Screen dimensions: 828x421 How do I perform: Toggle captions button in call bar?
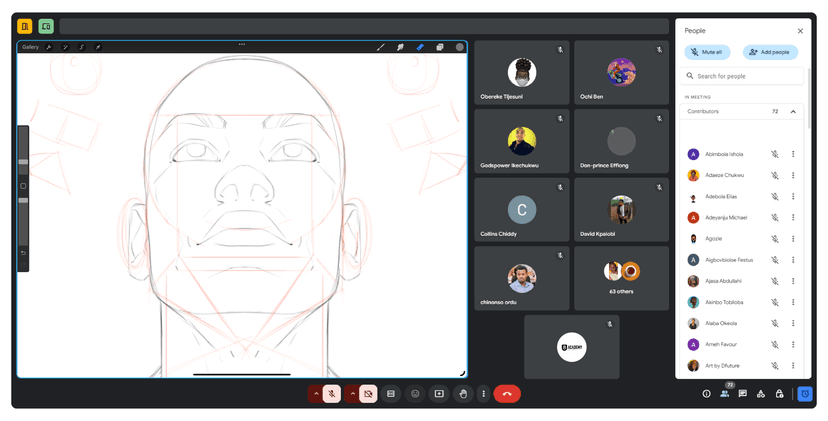[x=391, y=394]
